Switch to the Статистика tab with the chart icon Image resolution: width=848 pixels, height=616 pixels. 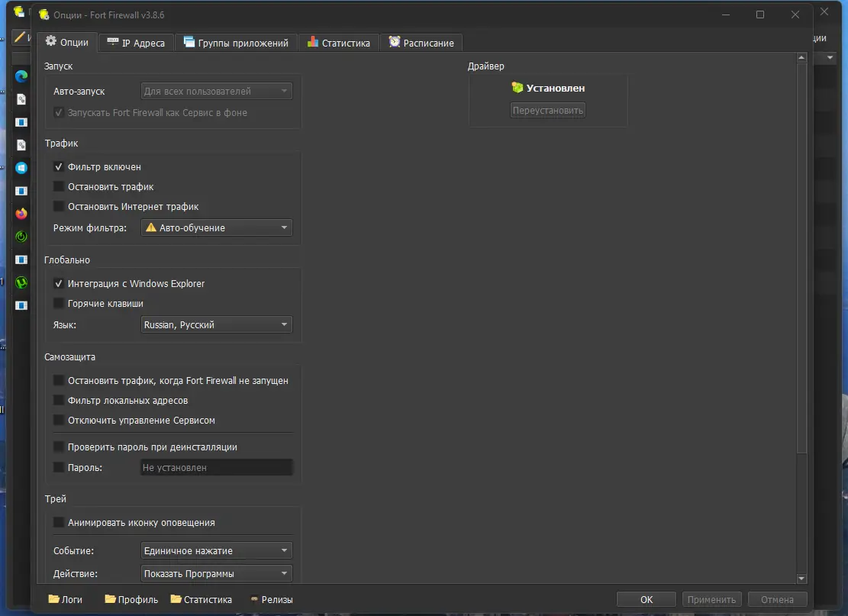(x=339, y=43)
